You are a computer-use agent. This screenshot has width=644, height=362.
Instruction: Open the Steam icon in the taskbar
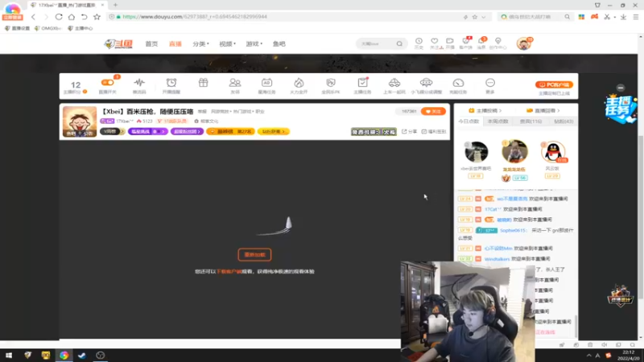pos(82,356)
